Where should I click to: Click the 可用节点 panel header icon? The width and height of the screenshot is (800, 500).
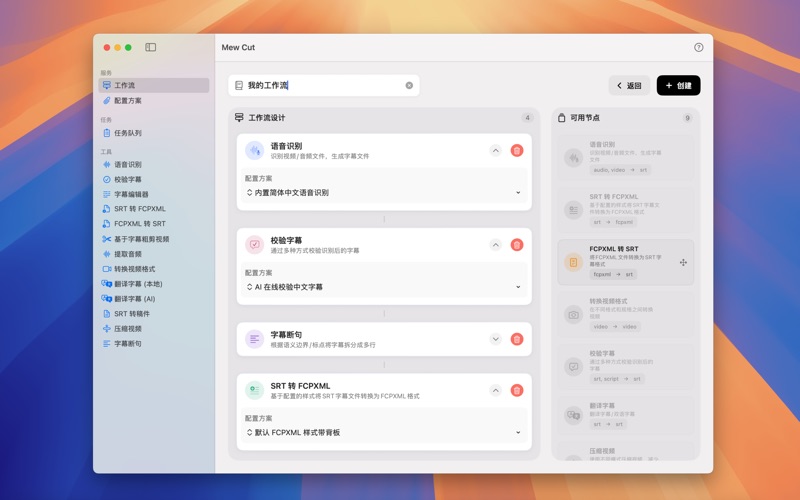point(561,117)
